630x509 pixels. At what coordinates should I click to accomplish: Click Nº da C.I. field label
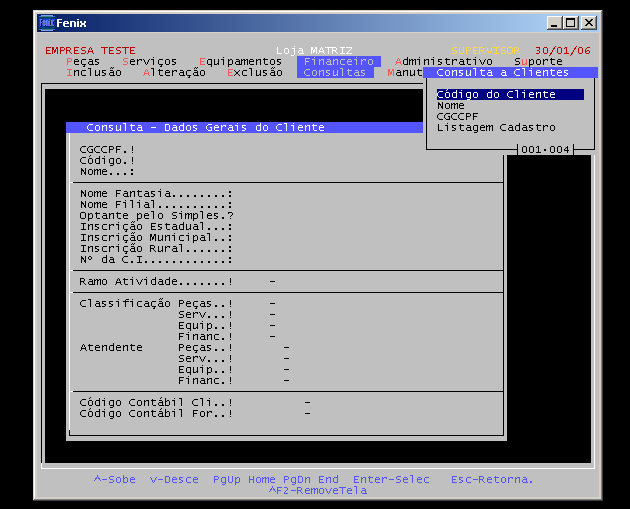156,260
